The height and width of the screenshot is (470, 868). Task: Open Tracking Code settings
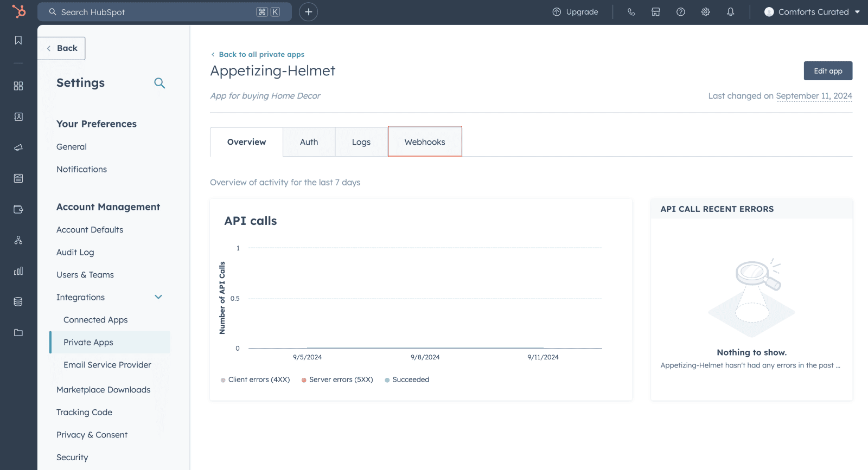coord(85,413)
